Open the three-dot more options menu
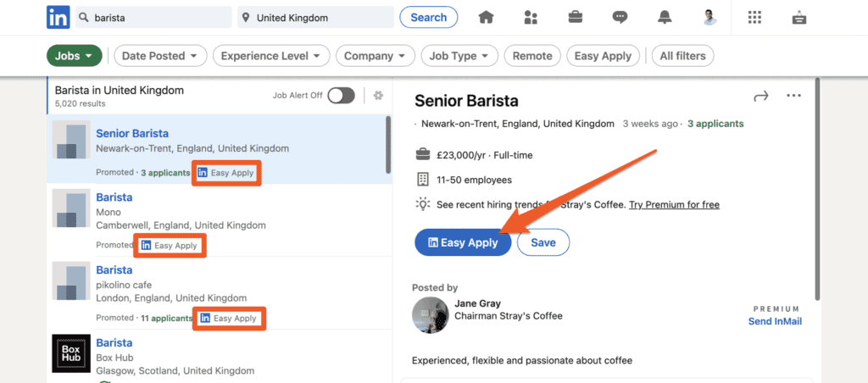The height and width of the screenshot is (383, 868). click(793, 96)
